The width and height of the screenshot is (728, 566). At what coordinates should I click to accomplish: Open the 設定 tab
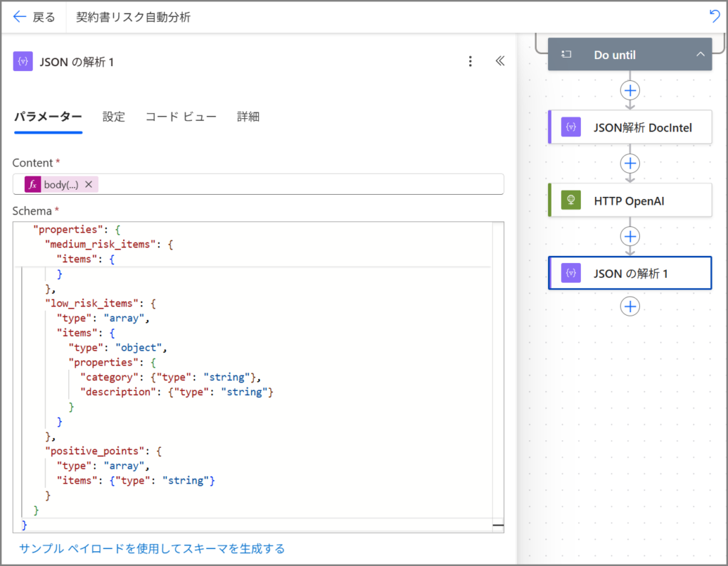(114, 117)
